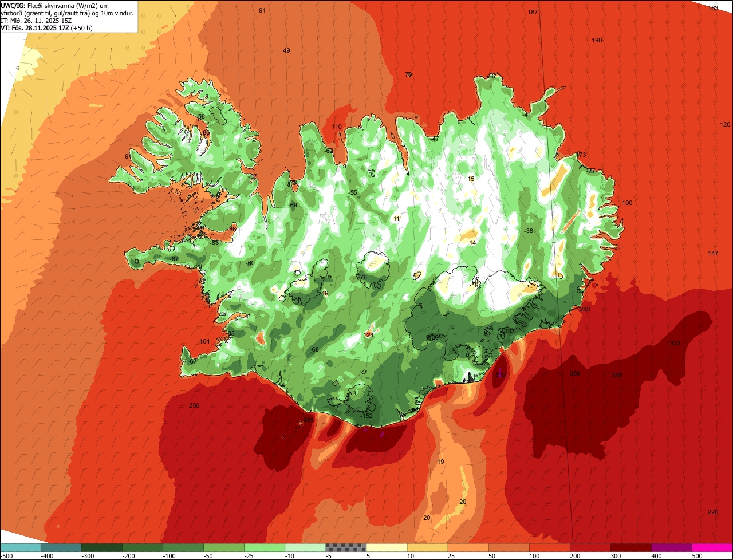Click the map value '164'
Screen dimensions: 733x560
(204, 341)
